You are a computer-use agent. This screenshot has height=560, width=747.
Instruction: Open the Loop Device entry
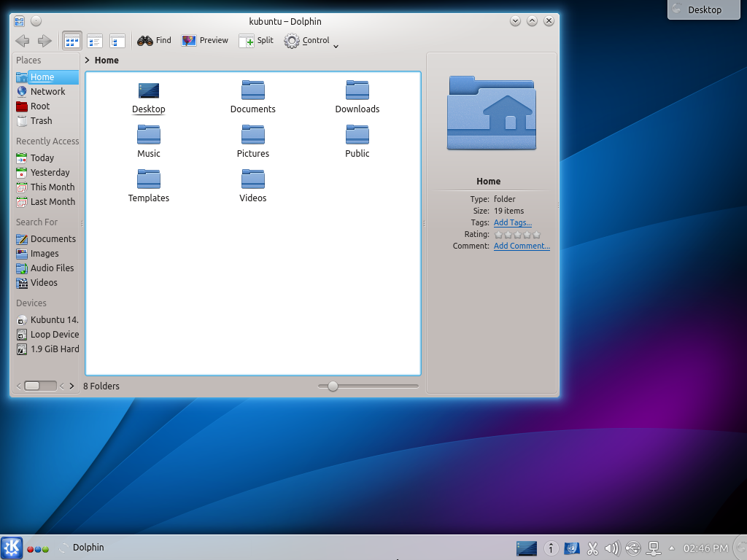[47, 334]
